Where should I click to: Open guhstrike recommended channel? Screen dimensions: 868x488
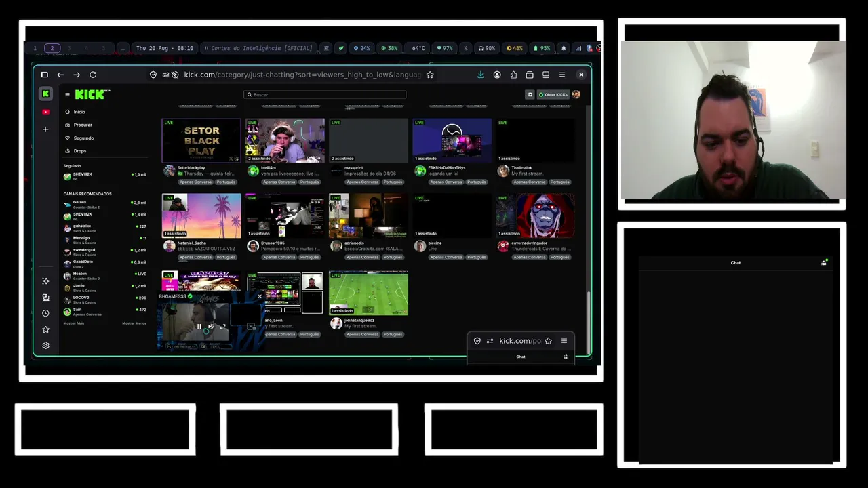pyautogui.click(x=105, y=228)
